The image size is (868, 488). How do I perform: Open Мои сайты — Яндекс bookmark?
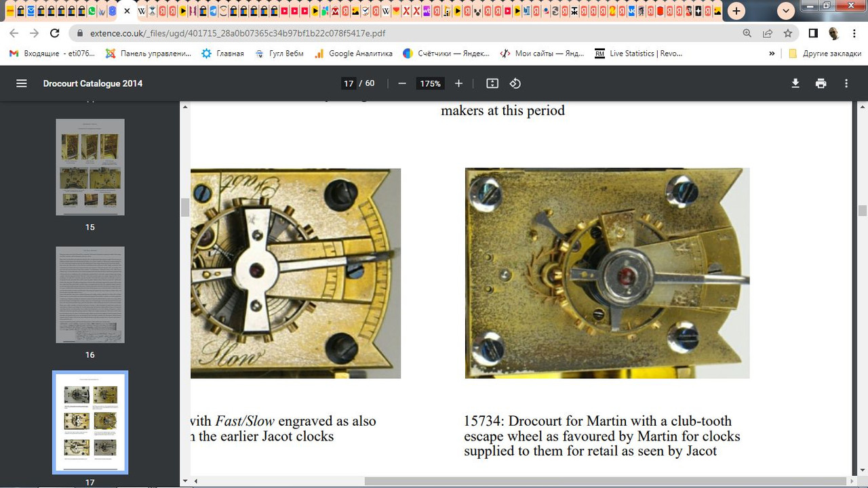pyautogui.click(x=542, y=54)
